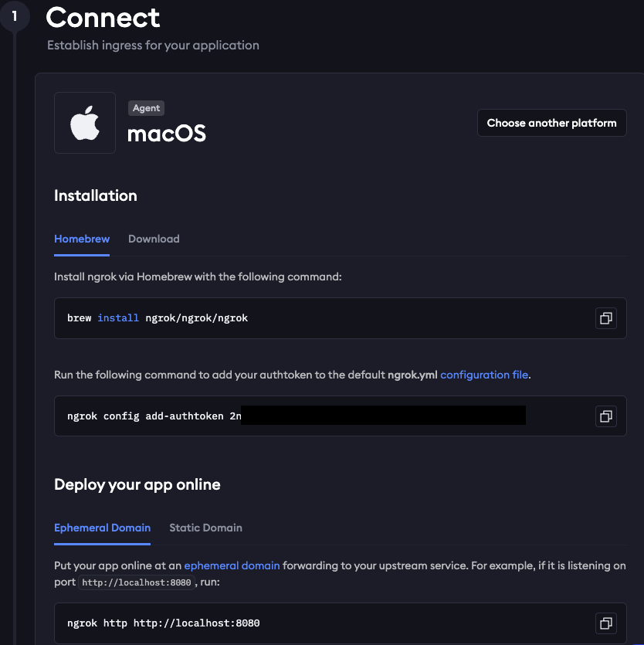Copy the ngrok http localhost command

click(605, 623)
